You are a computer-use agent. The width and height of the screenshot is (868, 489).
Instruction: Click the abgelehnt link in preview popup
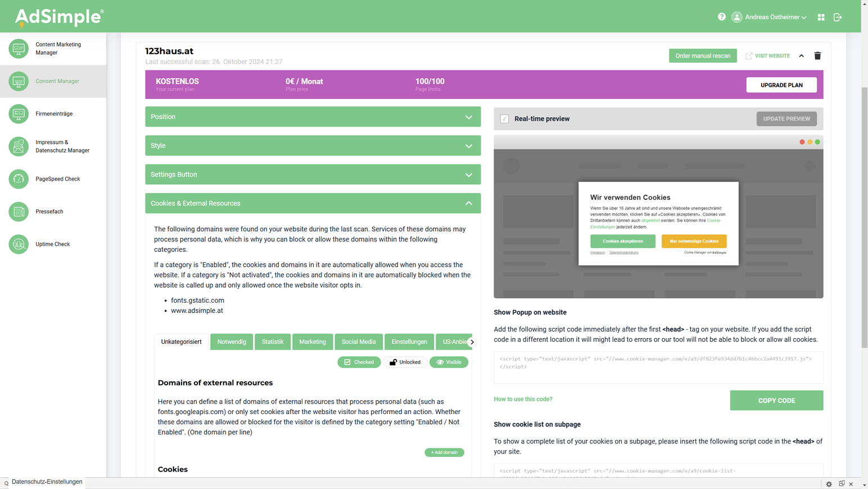tap(650, 221)
